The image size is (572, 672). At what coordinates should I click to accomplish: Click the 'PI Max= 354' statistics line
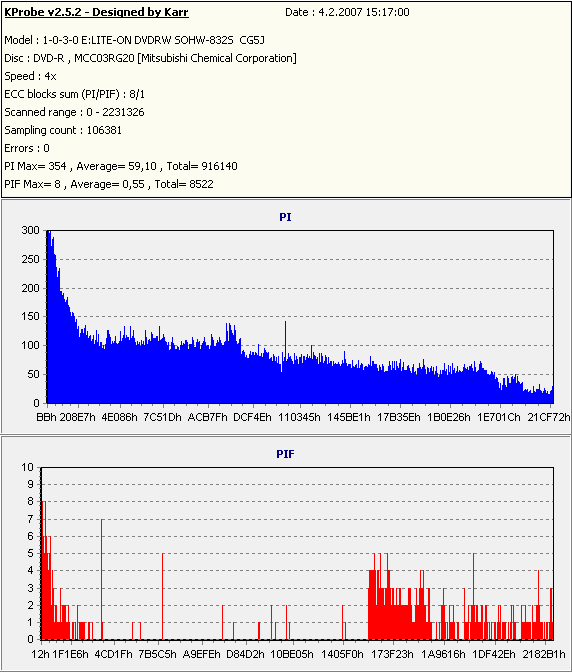point(121,166)
